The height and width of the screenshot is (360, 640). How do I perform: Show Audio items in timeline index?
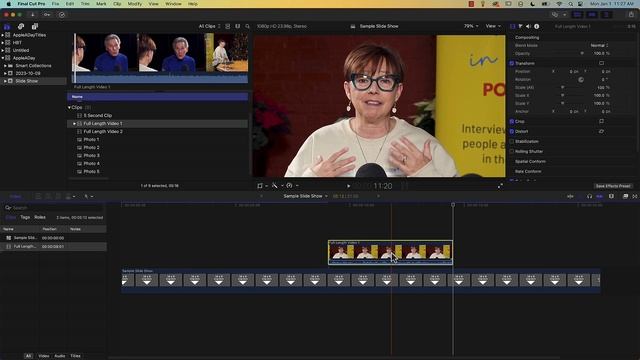(60, 356)
